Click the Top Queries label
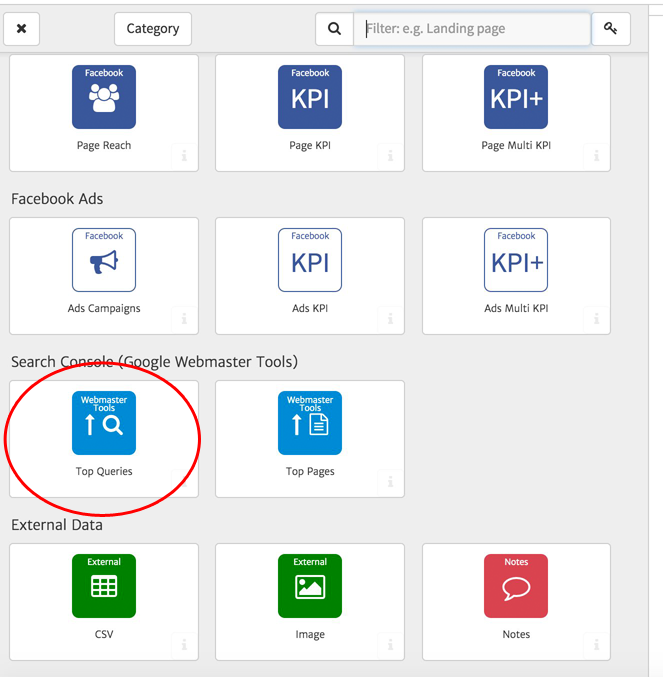Image resolution: width=663 pixels, height=677 pixels. [x=104, y=471]
